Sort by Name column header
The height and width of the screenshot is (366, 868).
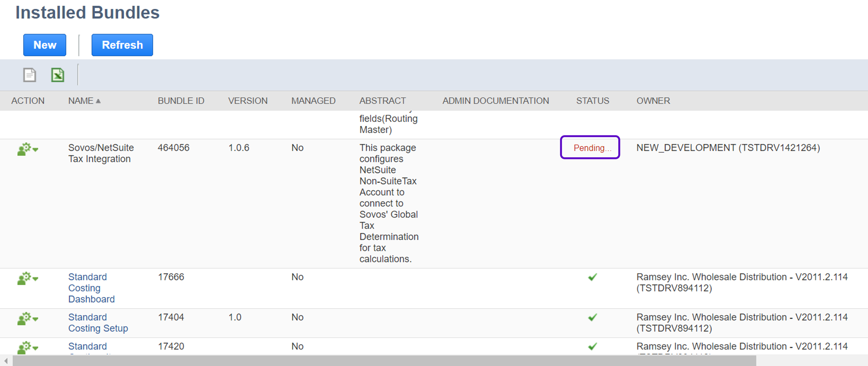tap(81, 101)
